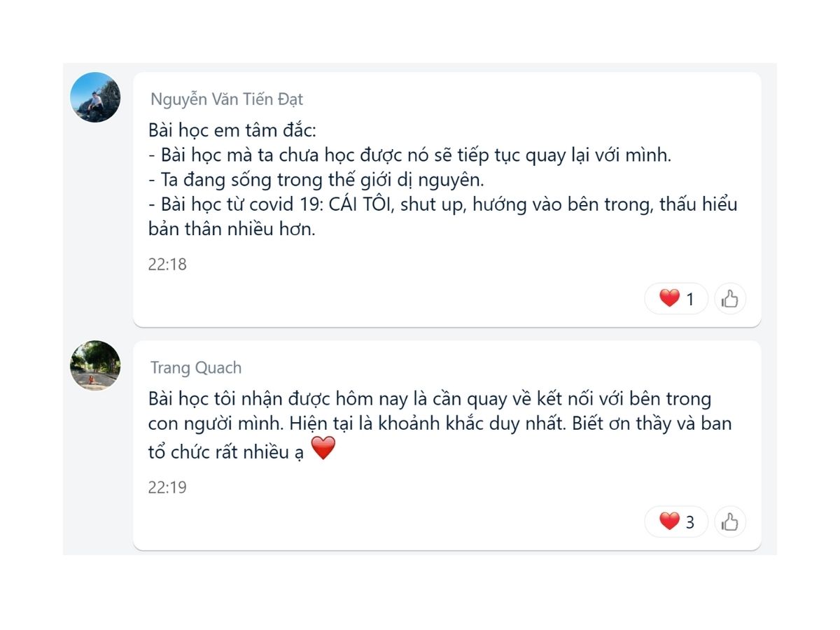Click the line ending 'quay lại với mình.'
The width and height of the screenshot is (840, 630).
pos(410,155)
